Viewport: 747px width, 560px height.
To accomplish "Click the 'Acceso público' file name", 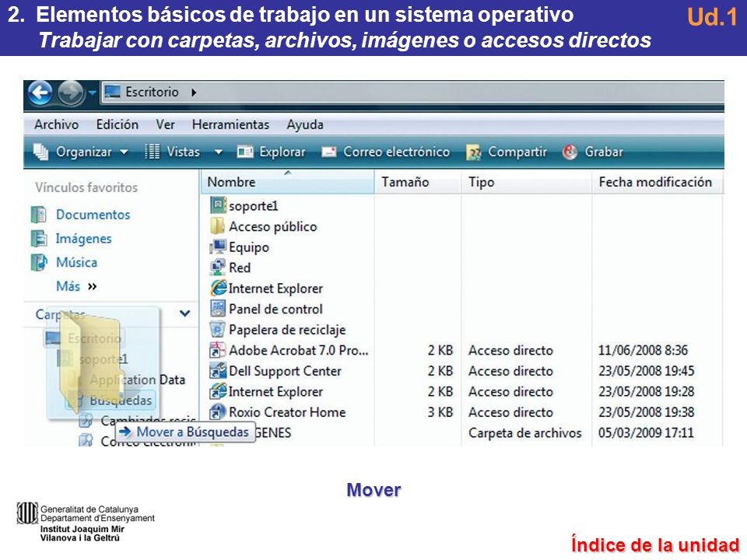I will [x=273, y=226].
